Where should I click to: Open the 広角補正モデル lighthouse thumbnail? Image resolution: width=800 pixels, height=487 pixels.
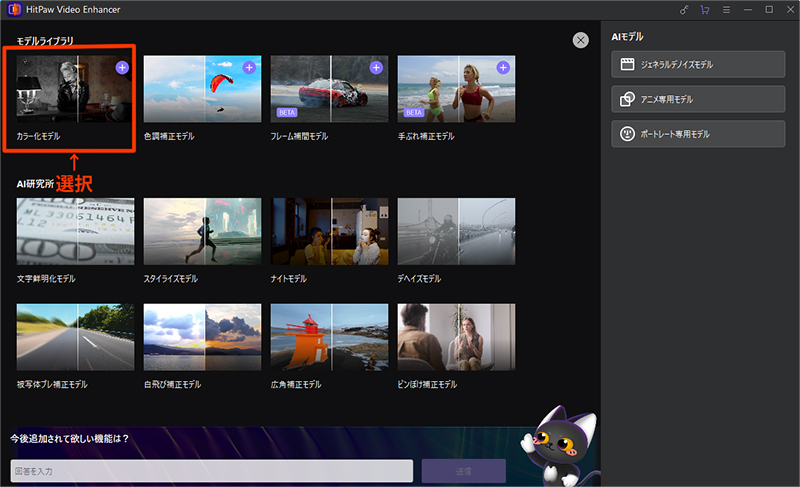(329, 337)
